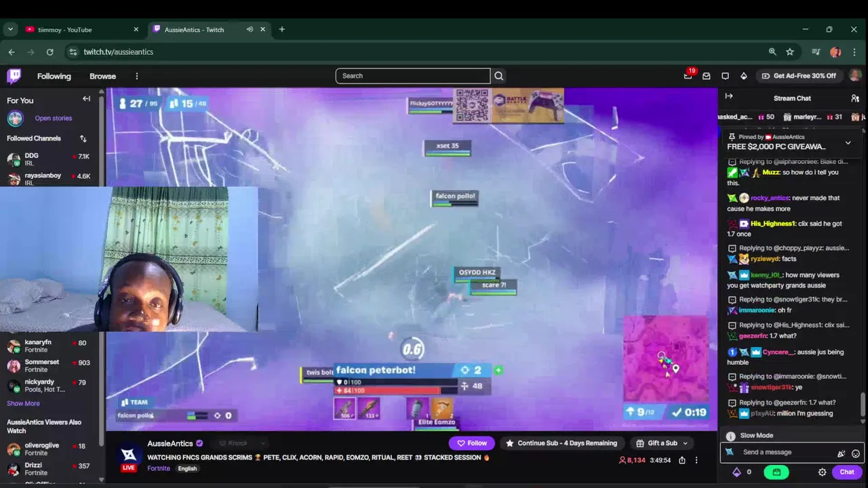Open Twitch inbox mail icon
868x488 pixels.
click(707, 76)
